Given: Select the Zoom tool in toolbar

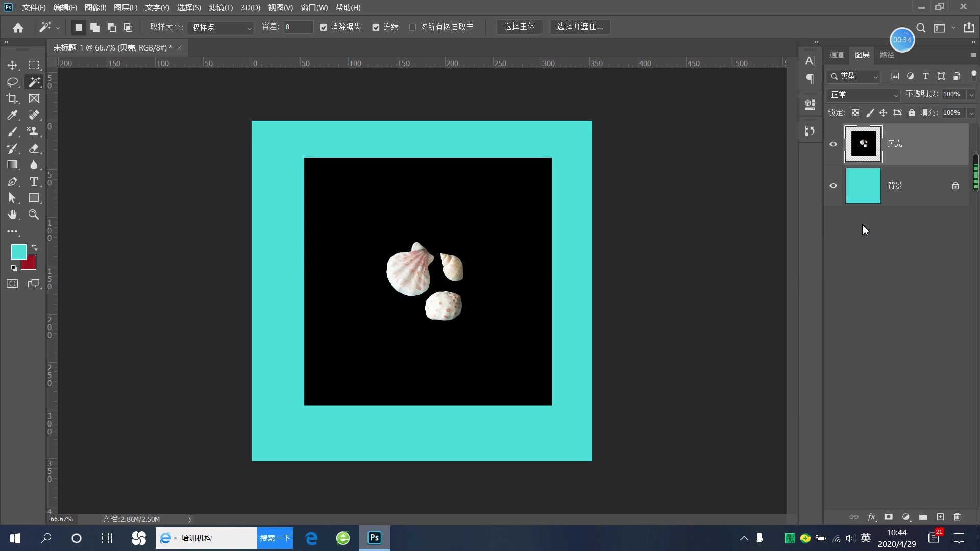Looking at the screenshot, I should tap(34, 215).
